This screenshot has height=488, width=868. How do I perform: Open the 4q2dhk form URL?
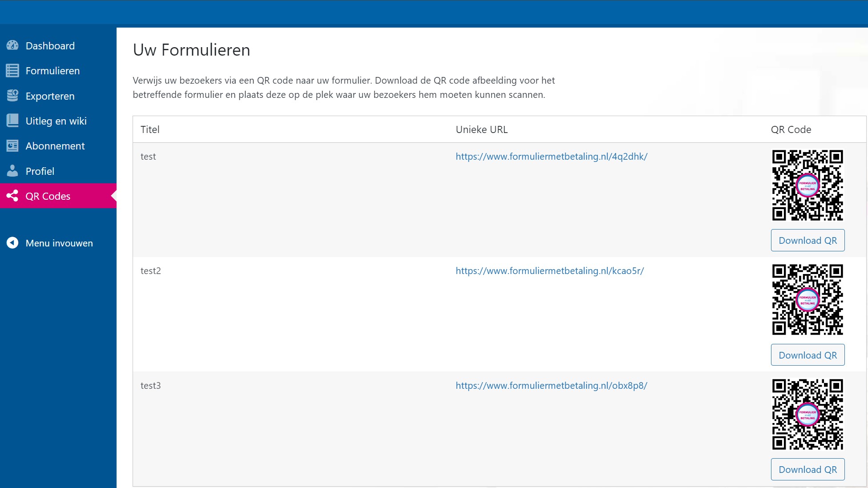point(551,157)
